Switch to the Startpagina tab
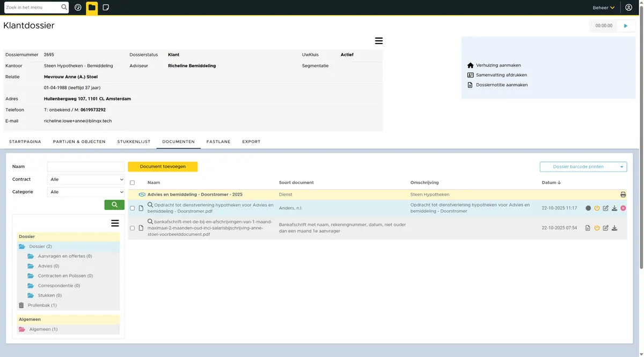This screenshot has height=357, width=644. 25,142
